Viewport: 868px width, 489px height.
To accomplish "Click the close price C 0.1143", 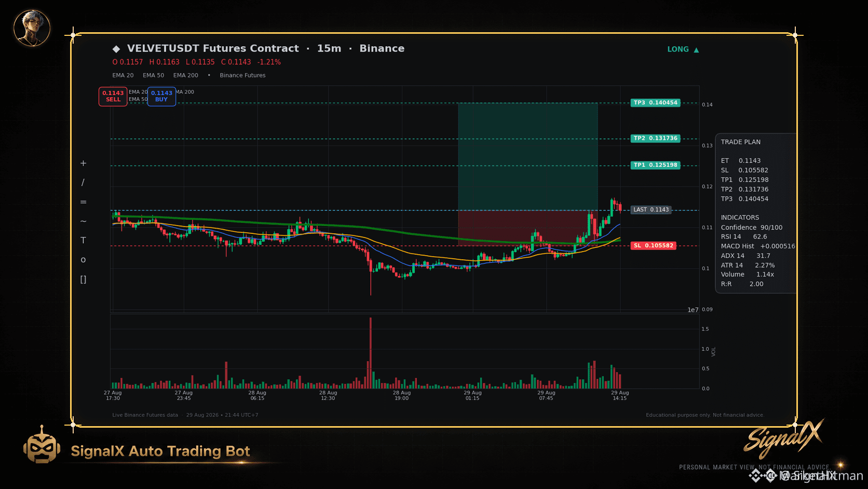I will pos(236,62).
